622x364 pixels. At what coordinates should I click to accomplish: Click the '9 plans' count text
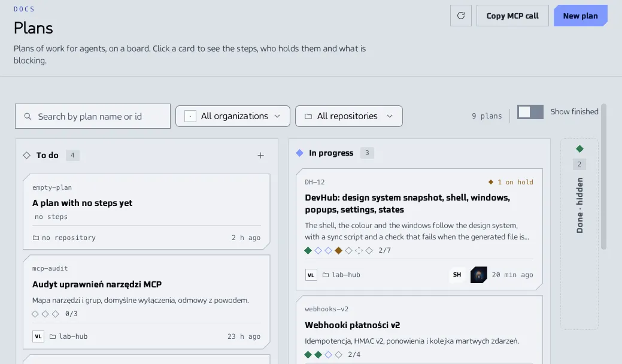click(487, 116)
